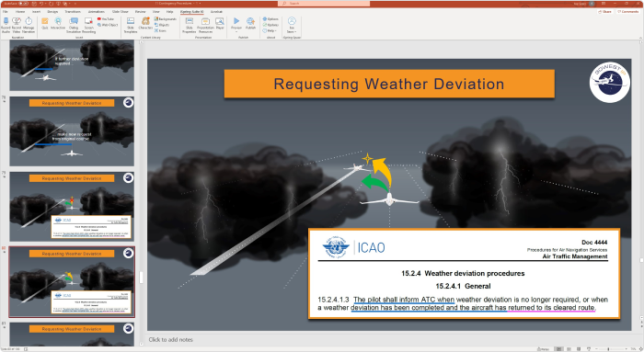The image size is (644, 352).
Task: Insert YouTube video item
Action: click(x=106, y=19)
